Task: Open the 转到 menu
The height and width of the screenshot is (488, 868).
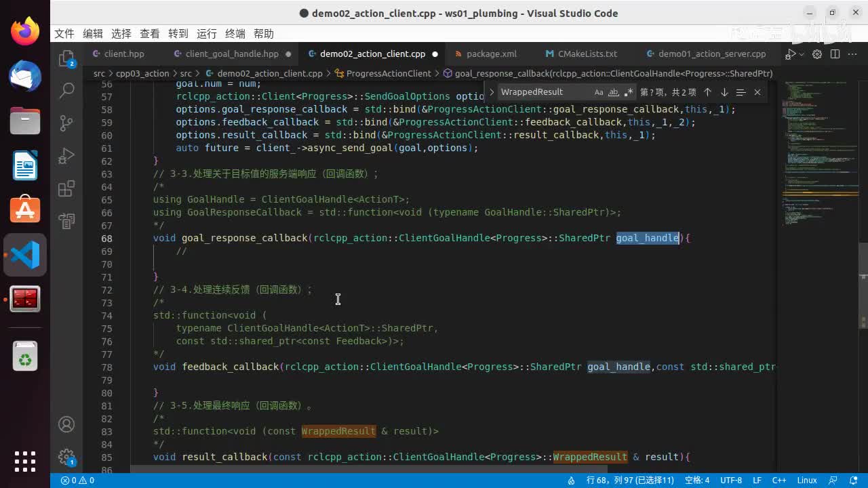Action: 178,34
